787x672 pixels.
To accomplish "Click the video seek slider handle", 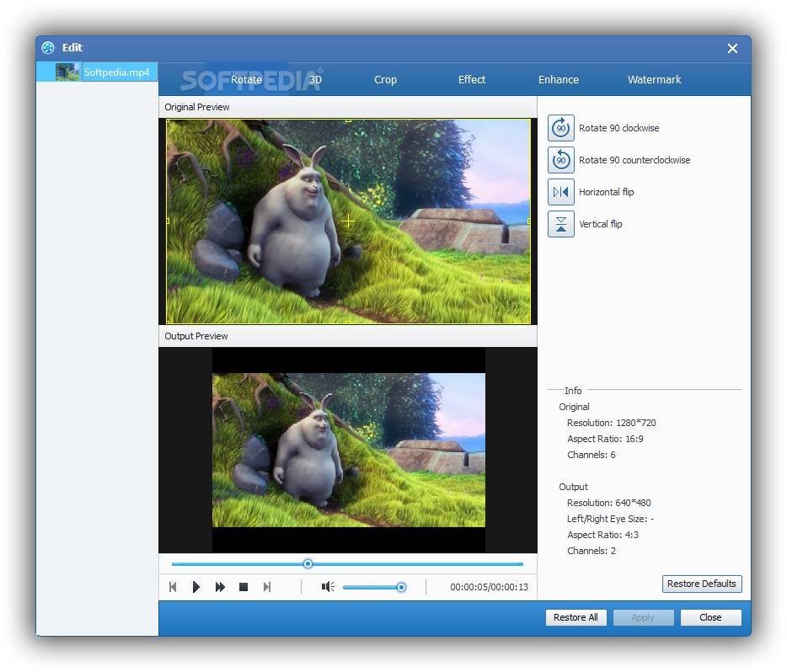I will (x=308, y=563).
